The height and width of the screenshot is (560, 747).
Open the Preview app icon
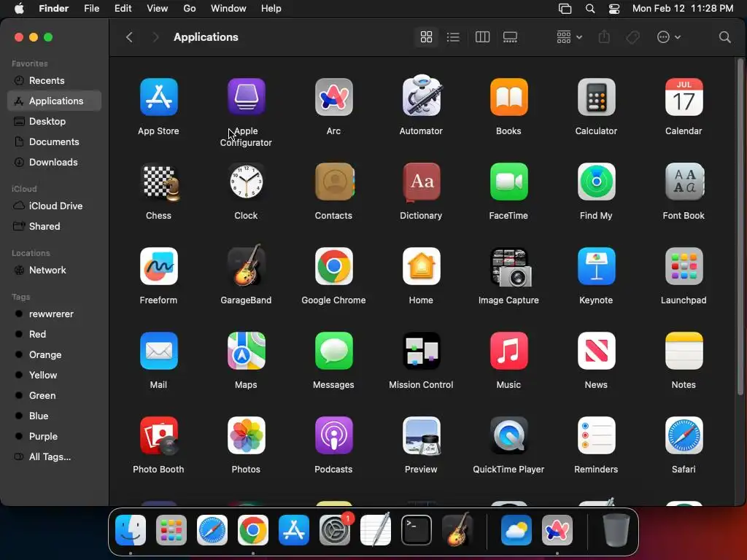coord(422,436)
